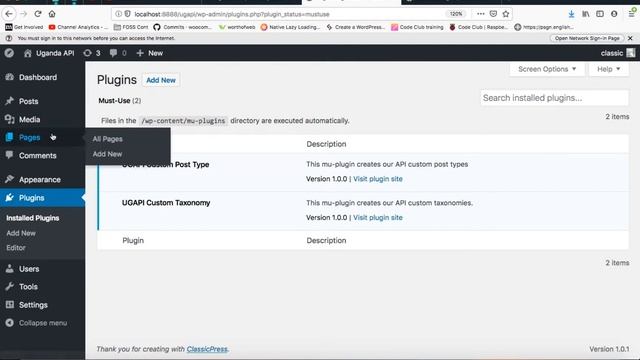
Task: Open Create a WordPress bookmark
Action: click(x=356, y=27)
